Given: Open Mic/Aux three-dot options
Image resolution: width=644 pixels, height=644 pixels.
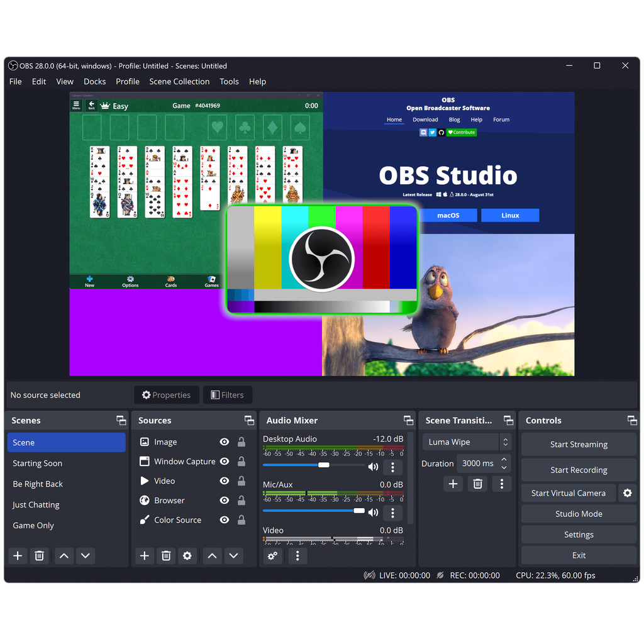Looking at the screenshot, I should (x=392, y=513).
